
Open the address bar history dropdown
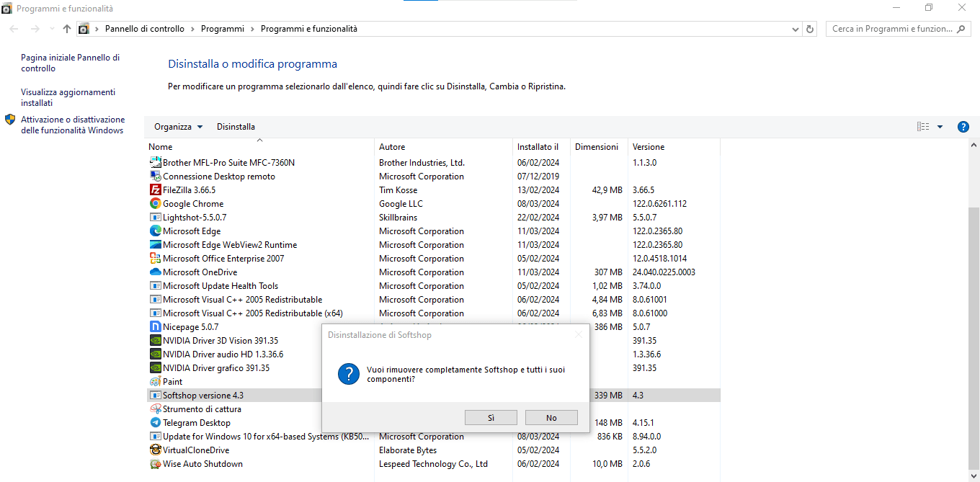pos(795,29)
